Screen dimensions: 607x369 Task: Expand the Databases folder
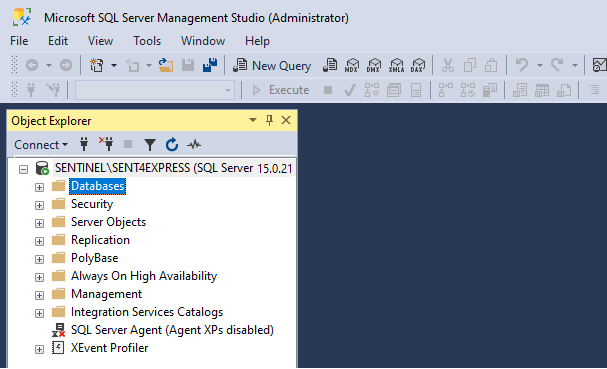pos(39,187)
